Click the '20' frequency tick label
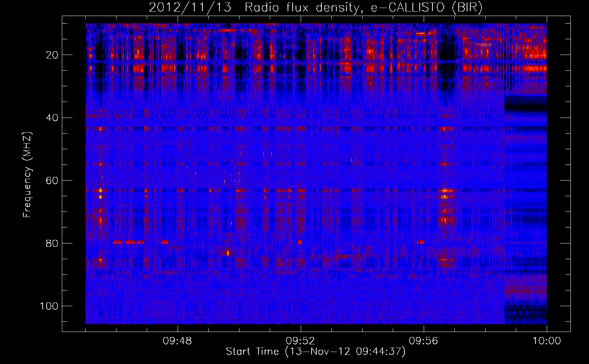 coord(52,55)
